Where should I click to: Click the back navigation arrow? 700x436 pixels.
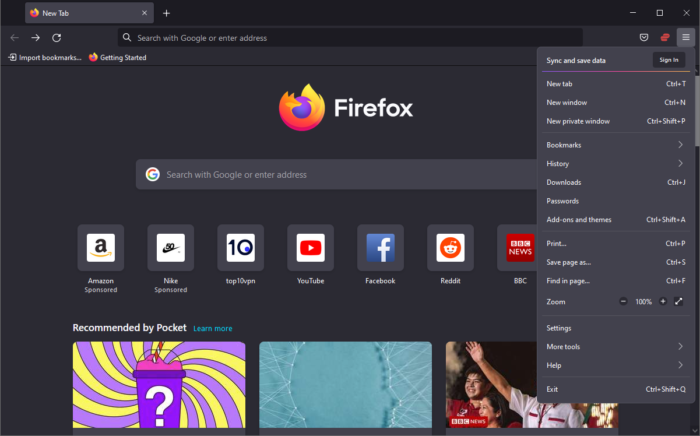click(14, 38)
